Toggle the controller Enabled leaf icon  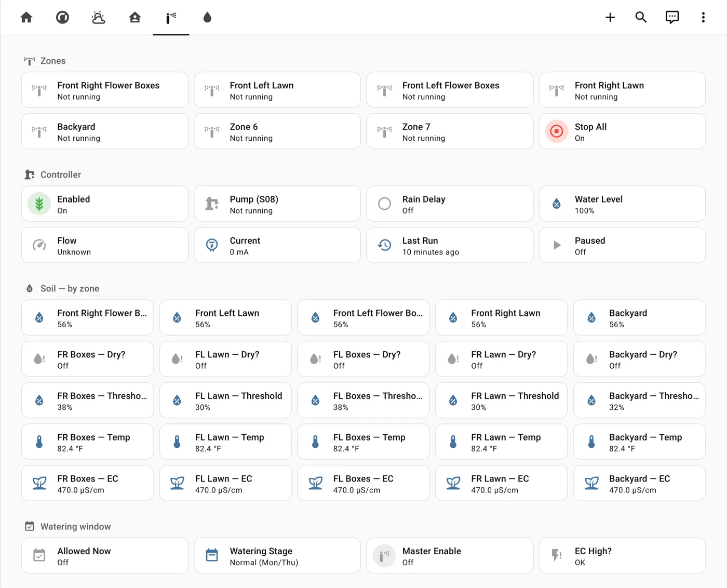click(x=39, y=204)
